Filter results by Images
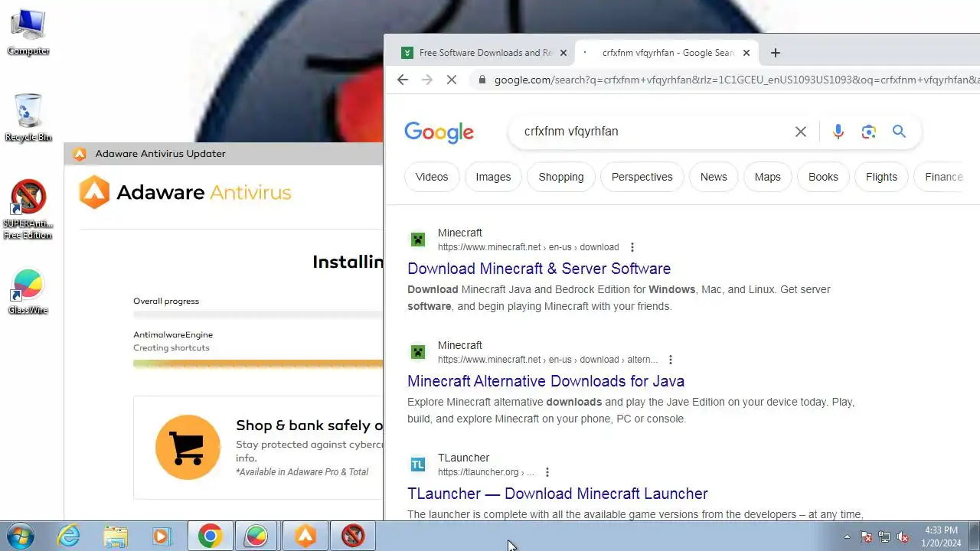 click(493, 177)
